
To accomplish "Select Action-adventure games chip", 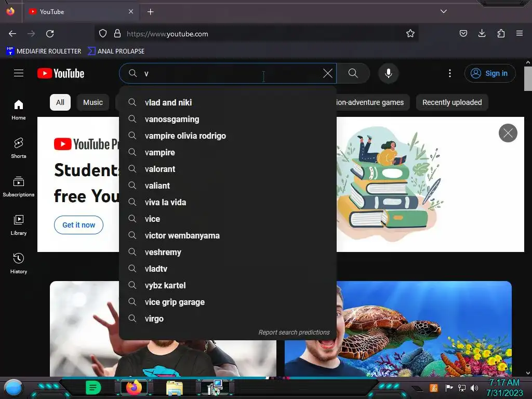I will 372,102.
